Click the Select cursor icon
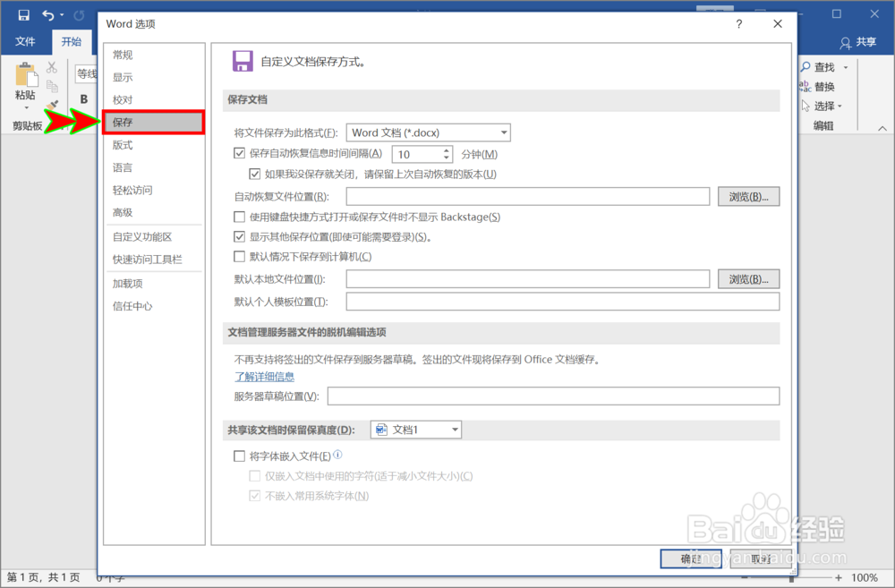Screen dimensions: 895x588 (805, 106)
